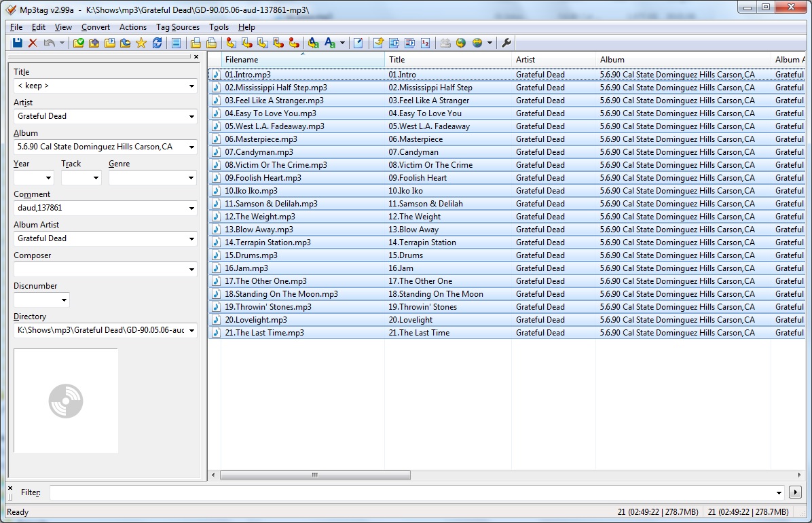Open the Edit menu
This screenshot has width=812, height=523.
click(x=38, y=27)
